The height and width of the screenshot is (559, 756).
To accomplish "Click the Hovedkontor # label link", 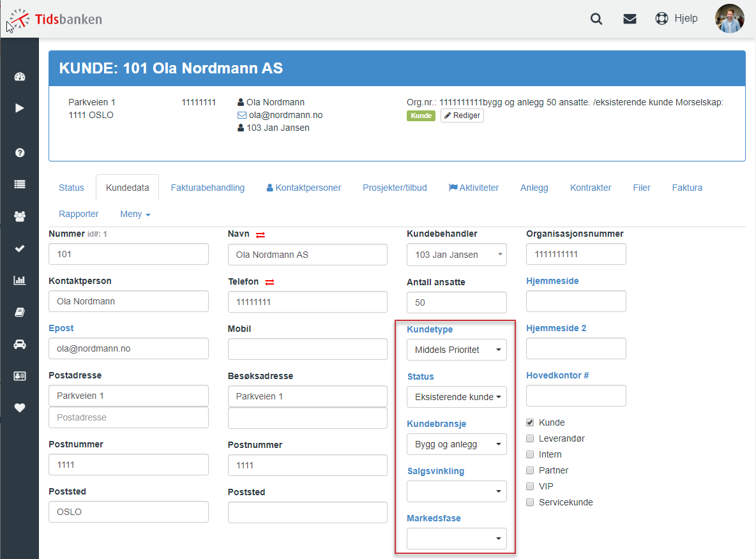I will [557, 375].
